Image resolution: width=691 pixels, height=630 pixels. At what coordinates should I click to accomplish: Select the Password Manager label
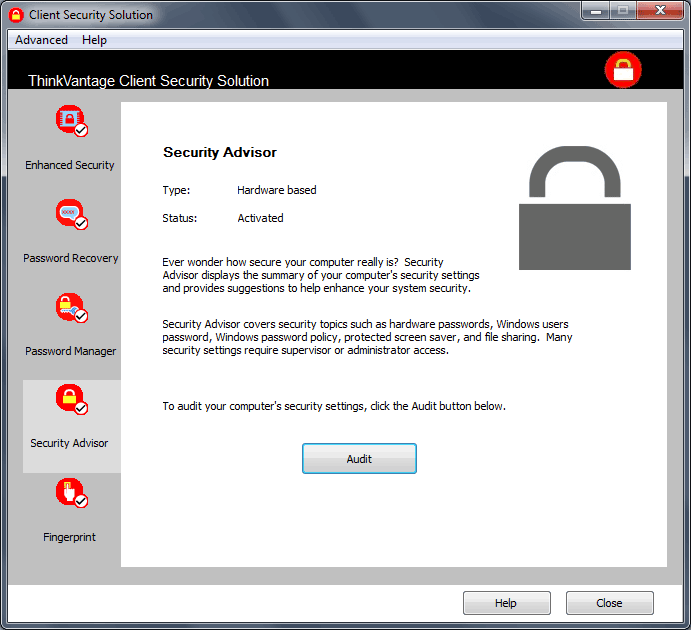71,351
